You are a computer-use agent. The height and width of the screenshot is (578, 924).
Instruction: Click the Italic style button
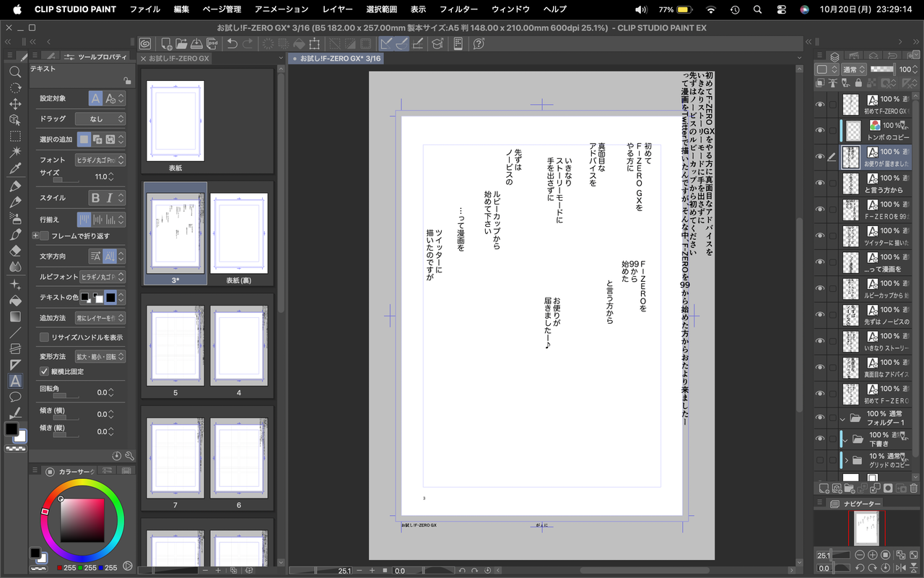pos(110,198)
